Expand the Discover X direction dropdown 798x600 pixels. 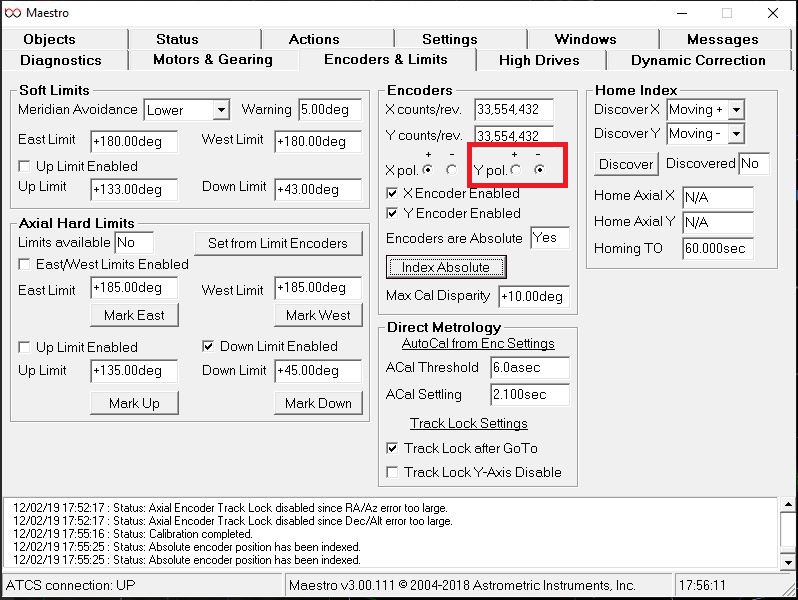tap(736, 110)
